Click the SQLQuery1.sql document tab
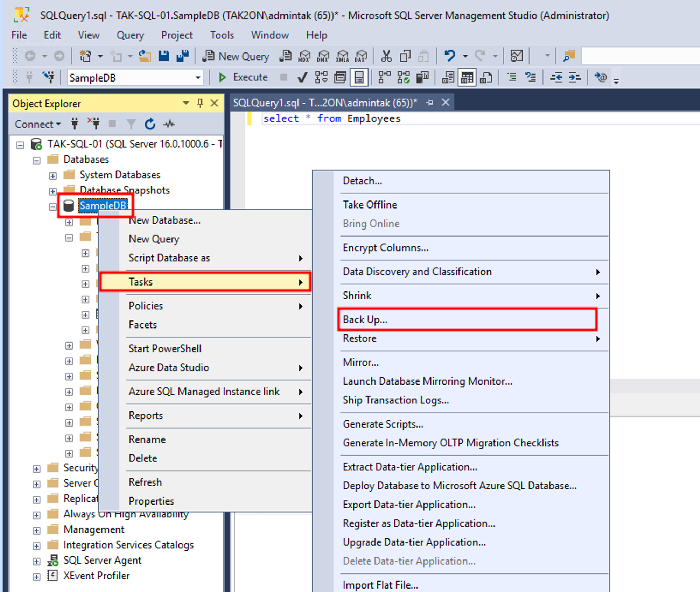Image resolution: width=700 pixels, height=592 pixels. pos(325,103)
